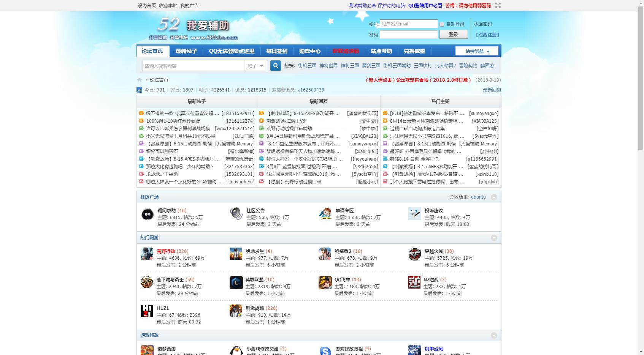Enable the 自动登录 checkbox
Screen dimensions: 644x355
pyautogui.click(x=442, y=24)
